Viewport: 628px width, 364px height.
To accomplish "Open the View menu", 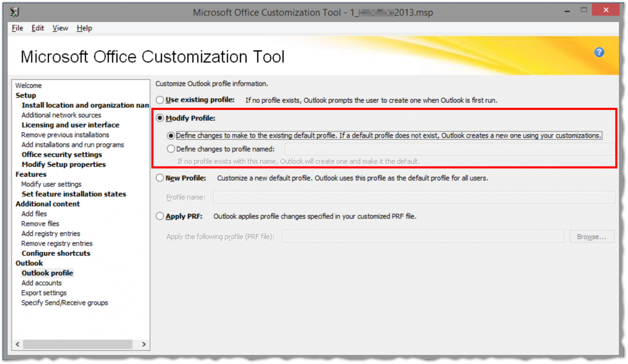I will click(60, 28).
